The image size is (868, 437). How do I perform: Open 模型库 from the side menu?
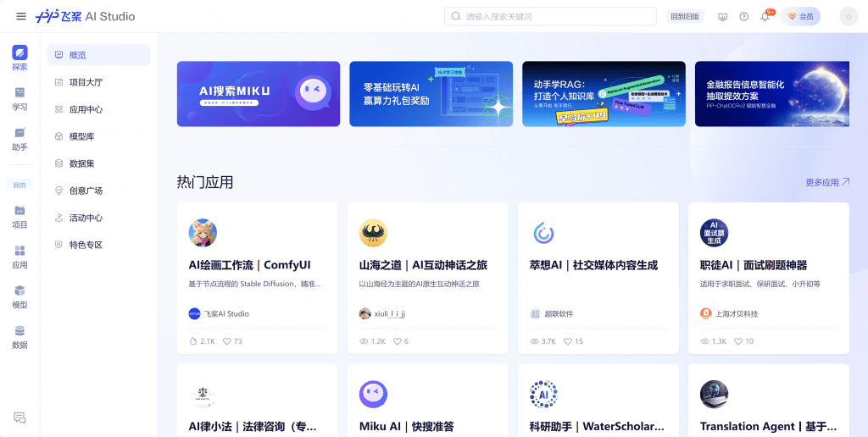pyautogui.click(x=81, y=136)
